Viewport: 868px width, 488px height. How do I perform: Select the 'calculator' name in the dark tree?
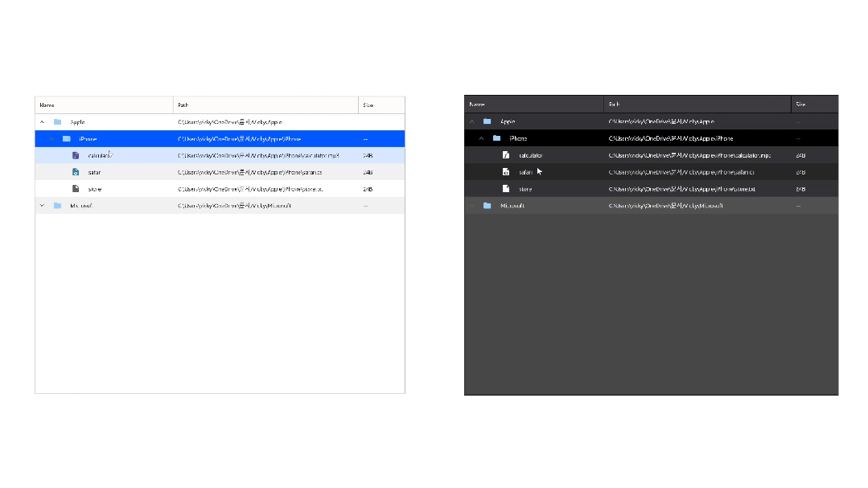click(x=530, y=155)
